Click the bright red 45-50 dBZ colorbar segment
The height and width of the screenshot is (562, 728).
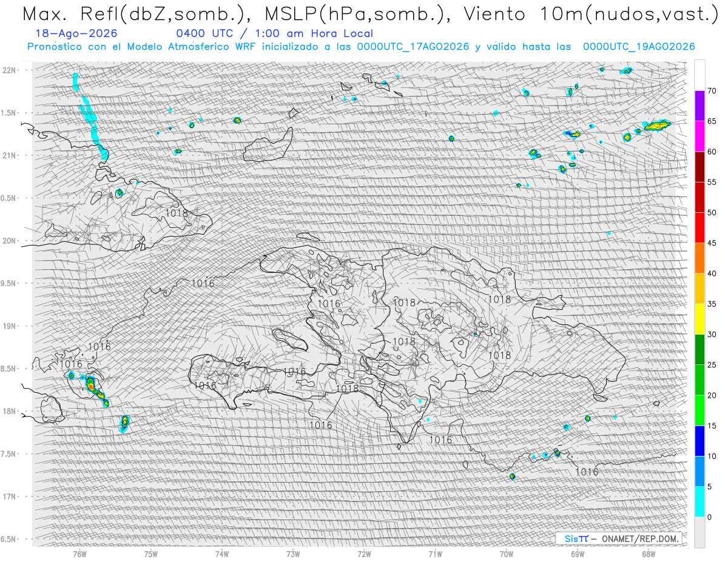click(x=699, y=228)
